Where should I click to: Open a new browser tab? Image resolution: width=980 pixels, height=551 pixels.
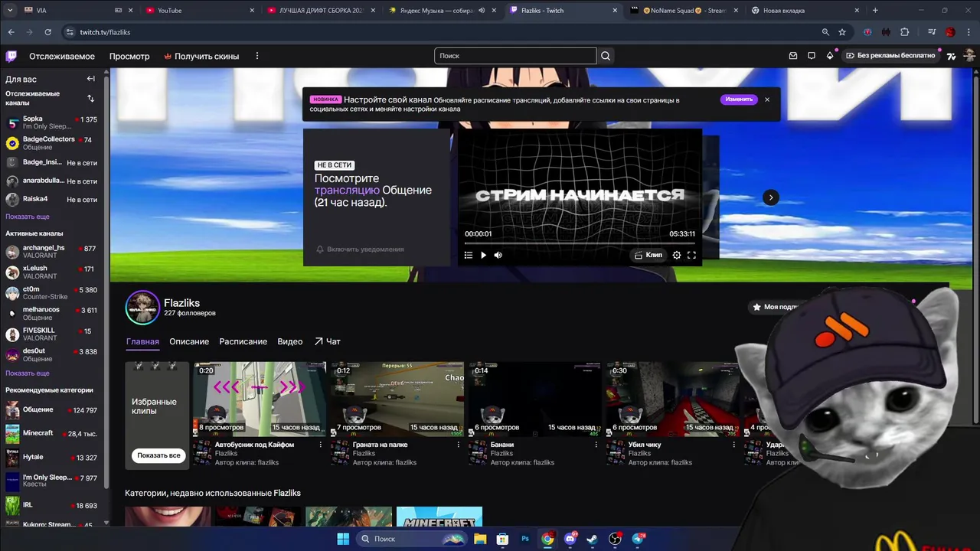tap(875, 11)
